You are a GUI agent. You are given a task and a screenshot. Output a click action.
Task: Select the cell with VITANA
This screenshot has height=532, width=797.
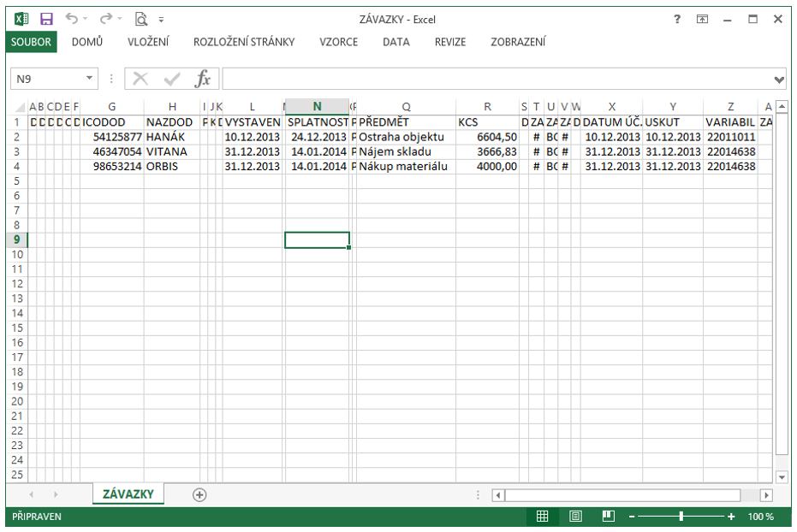(x=172, y=151)
